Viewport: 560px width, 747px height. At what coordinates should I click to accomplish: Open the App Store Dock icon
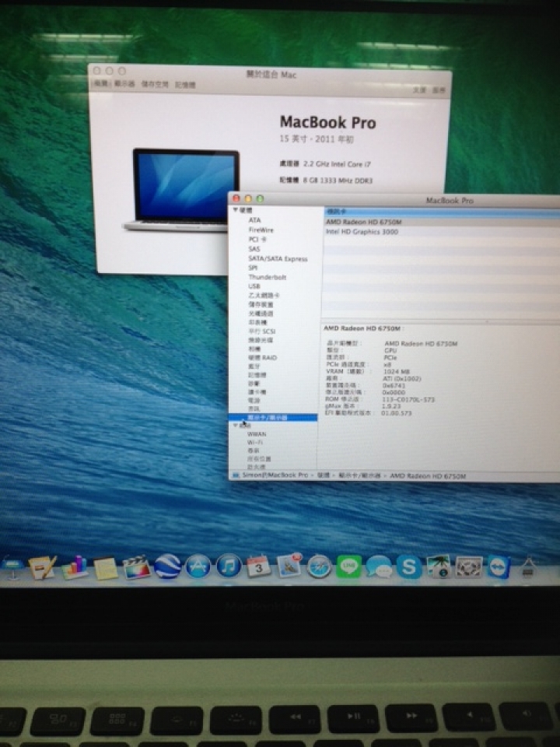pyautogui.click(x=198, y=566)
